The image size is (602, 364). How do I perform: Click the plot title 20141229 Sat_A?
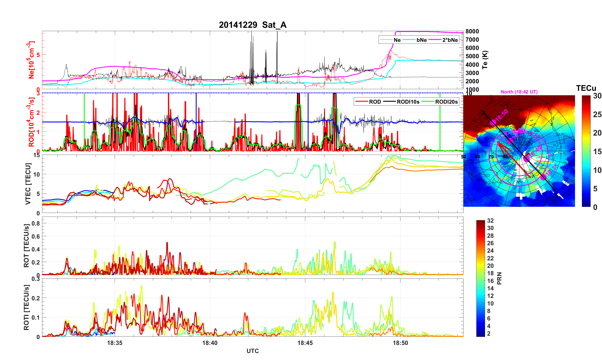[x=252, y=25]
